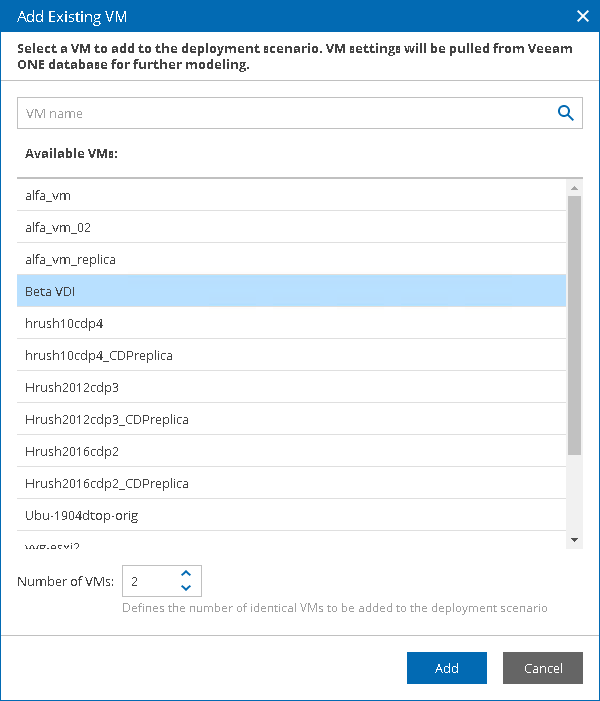Select Hrush2016cdp2_CDPreplica entry
Image resolution: width=600 pixels, height=701 pixels.
(290, 483)
